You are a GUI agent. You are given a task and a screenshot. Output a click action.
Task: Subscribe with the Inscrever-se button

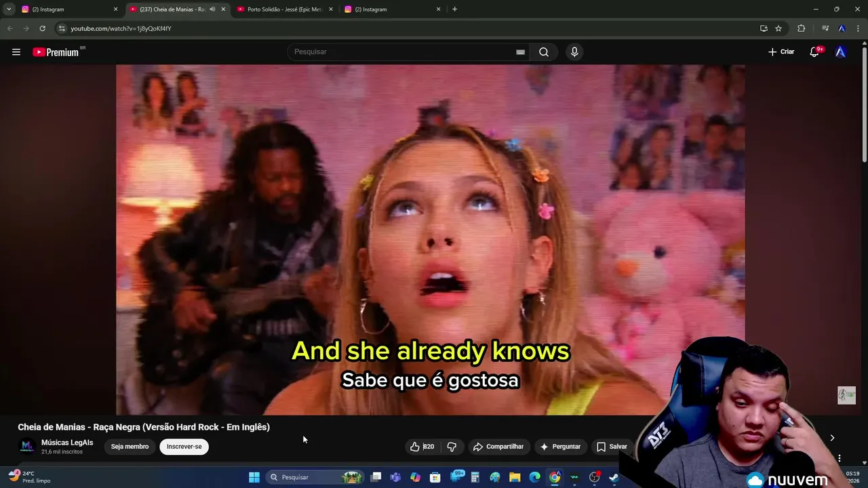184,447
